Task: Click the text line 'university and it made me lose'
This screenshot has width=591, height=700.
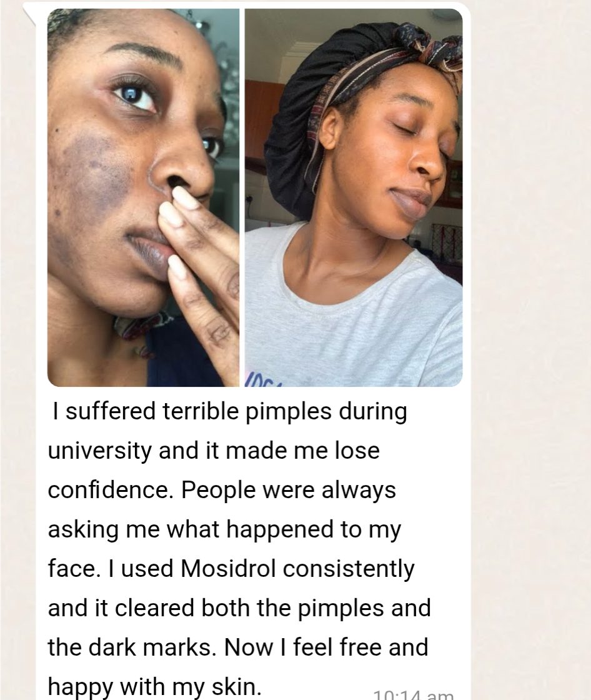Action: tap(214, 451)
